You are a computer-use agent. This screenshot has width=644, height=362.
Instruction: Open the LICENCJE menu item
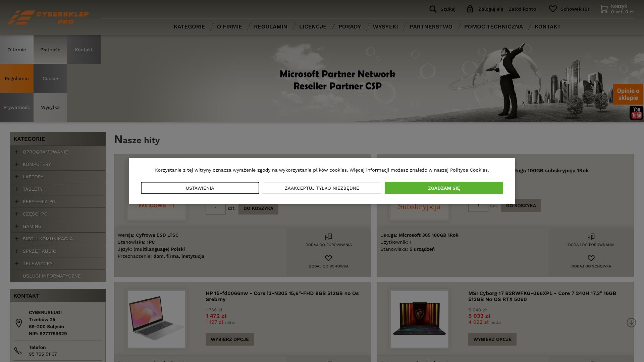[x=313, y=27]
